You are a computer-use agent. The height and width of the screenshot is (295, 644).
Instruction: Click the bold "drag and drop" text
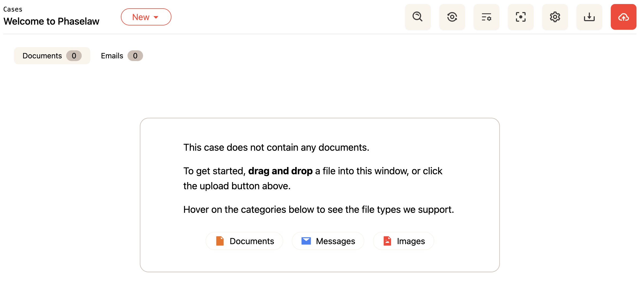(280, 171)
